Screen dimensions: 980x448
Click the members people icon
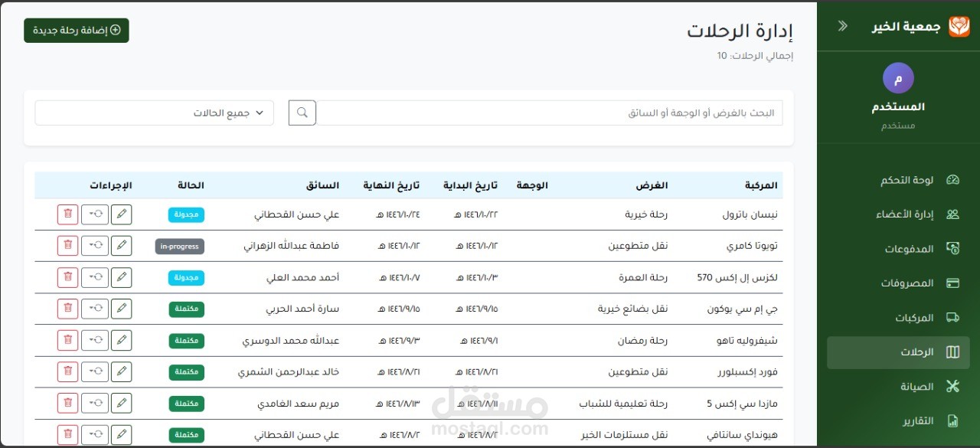pos(953,214)
